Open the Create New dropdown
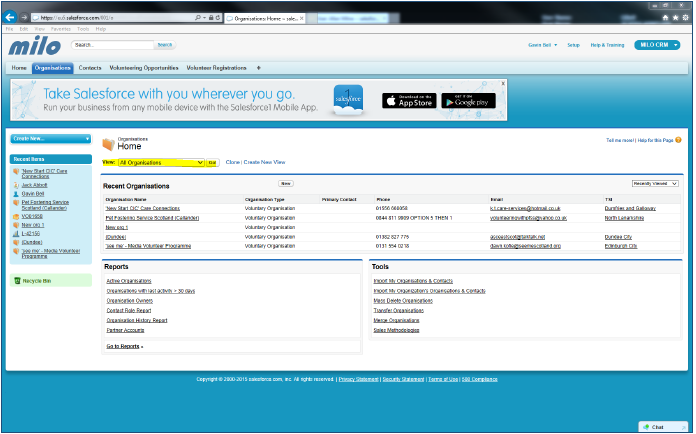This screenshot has height=434, width=696. point(51,139)
